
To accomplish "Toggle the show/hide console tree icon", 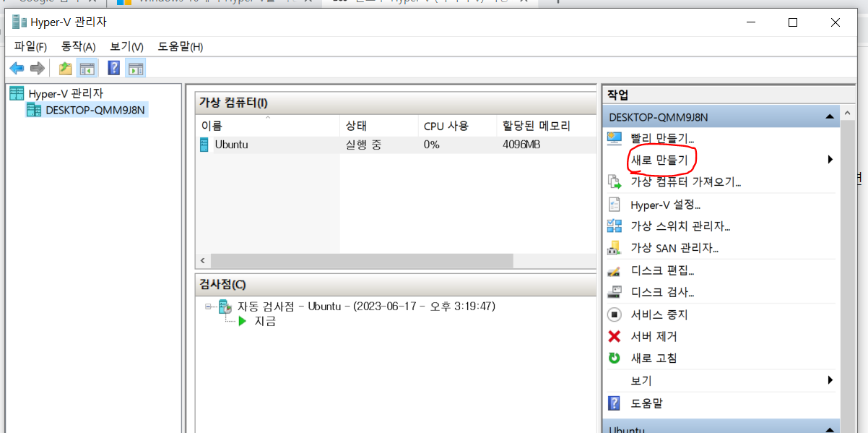I will point(87,69).
